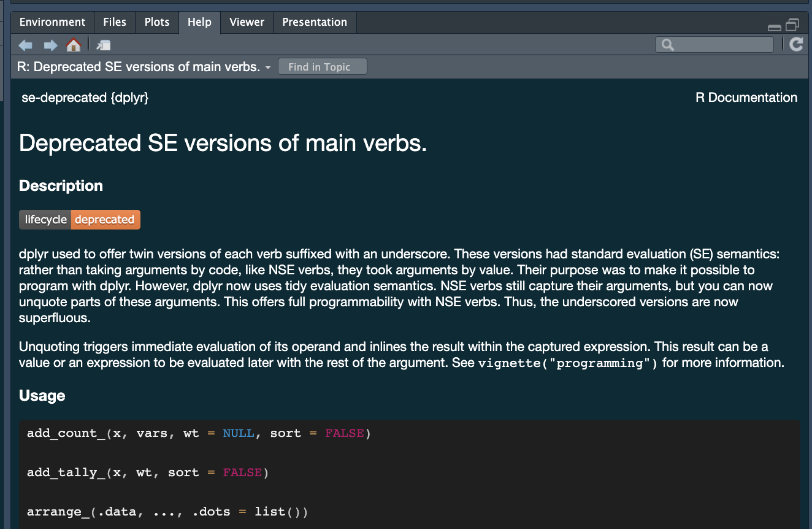Click the vignette("programming") code text

pyautogui.click(x=568, y=363)
